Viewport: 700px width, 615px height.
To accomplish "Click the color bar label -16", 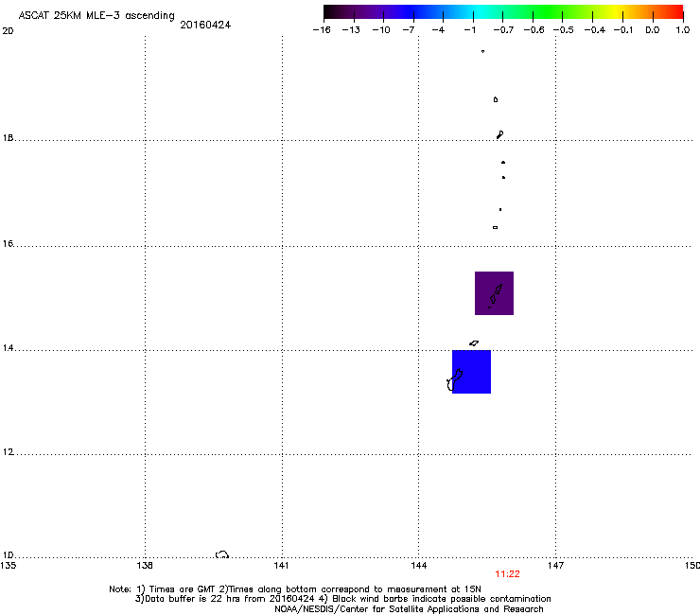I will pos(322,30).
